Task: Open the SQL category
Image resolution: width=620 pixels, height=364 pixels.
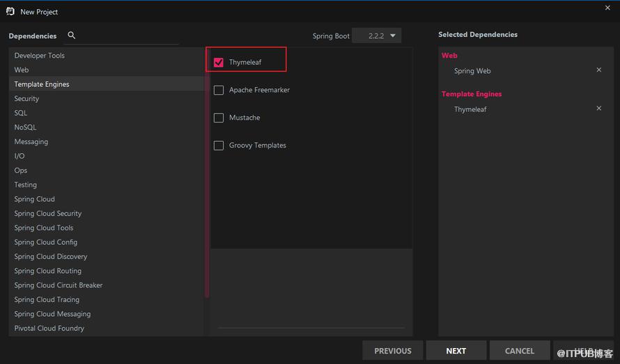Action: pyautogui.click(x=107, y=113)
